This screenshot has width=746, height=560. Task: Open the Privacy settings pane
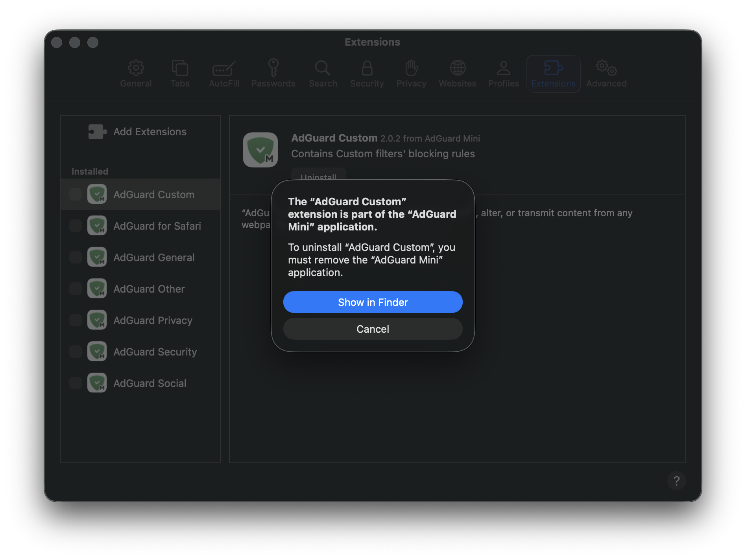[411, 74]
